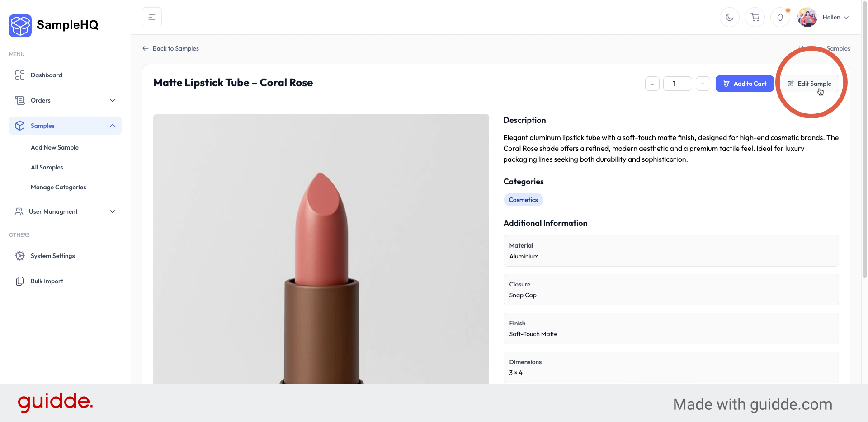Increase quantity with plus button

click(703, 84)
